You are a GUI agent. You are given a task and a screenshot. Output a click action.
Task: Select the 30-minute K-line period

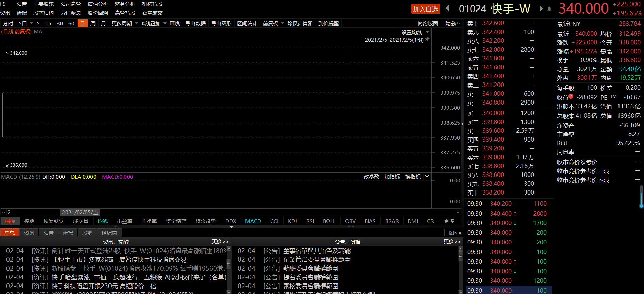pos(60,23)
